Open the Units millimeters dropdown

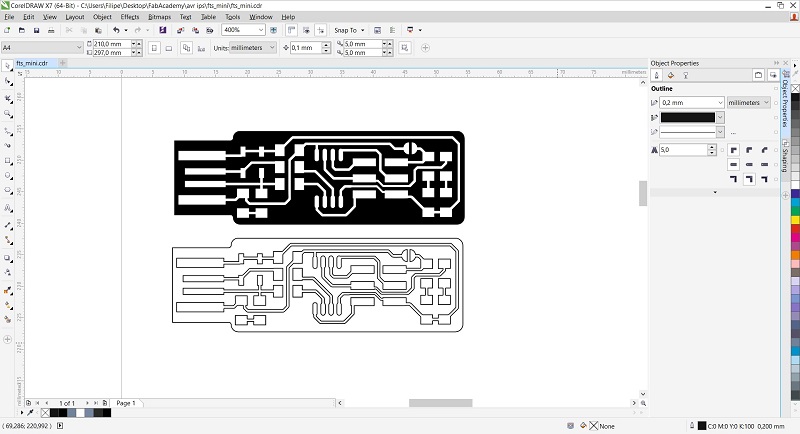pyautogui.click(x=272, y=47)
